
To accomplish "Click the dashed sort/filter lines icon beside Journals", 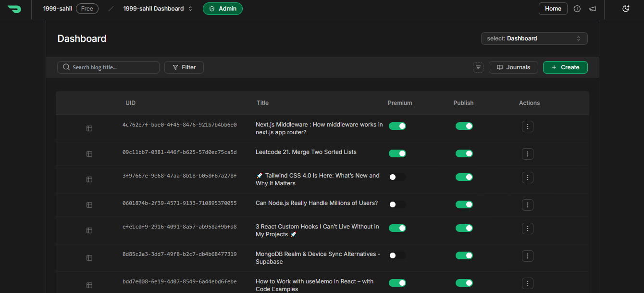I will click(478, 67).
